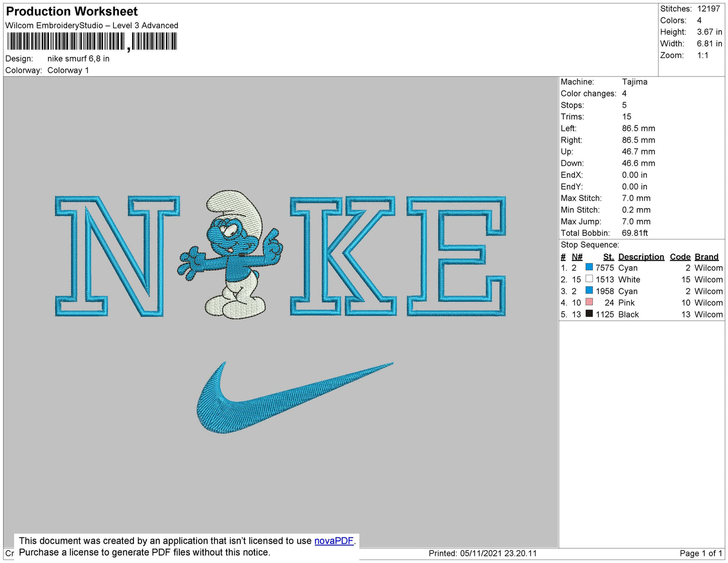Screen dimensions: 728x563
Task: Click the Zoom value 1:1
Action: 703,55
